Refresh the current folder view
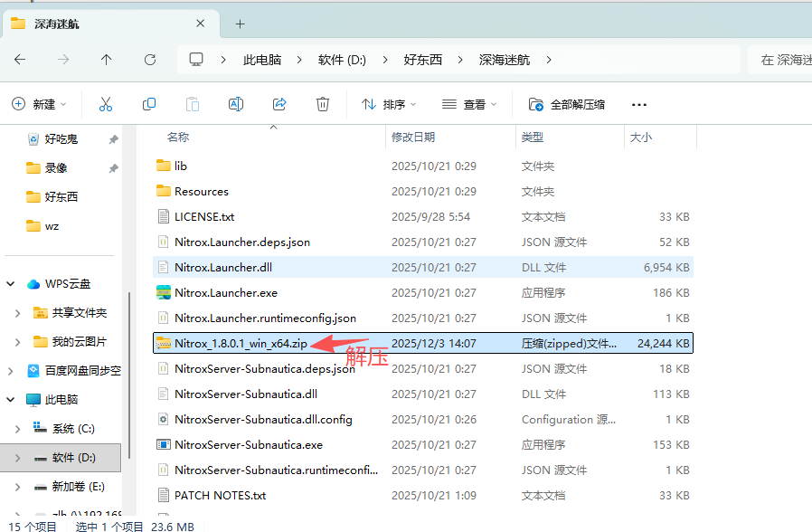Image resolution: width=812 pixels, height=532 pixels. point(150,60)
